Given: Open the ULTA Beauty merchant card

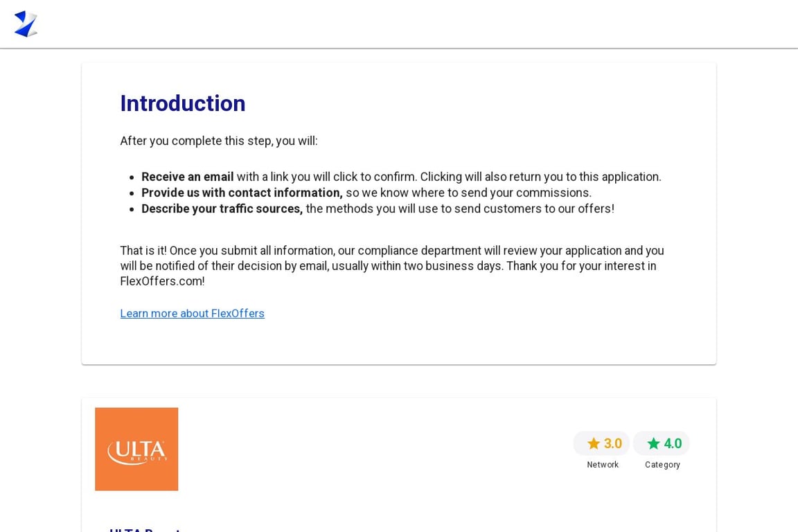Looking at the screenshot, I should [399, 464].
